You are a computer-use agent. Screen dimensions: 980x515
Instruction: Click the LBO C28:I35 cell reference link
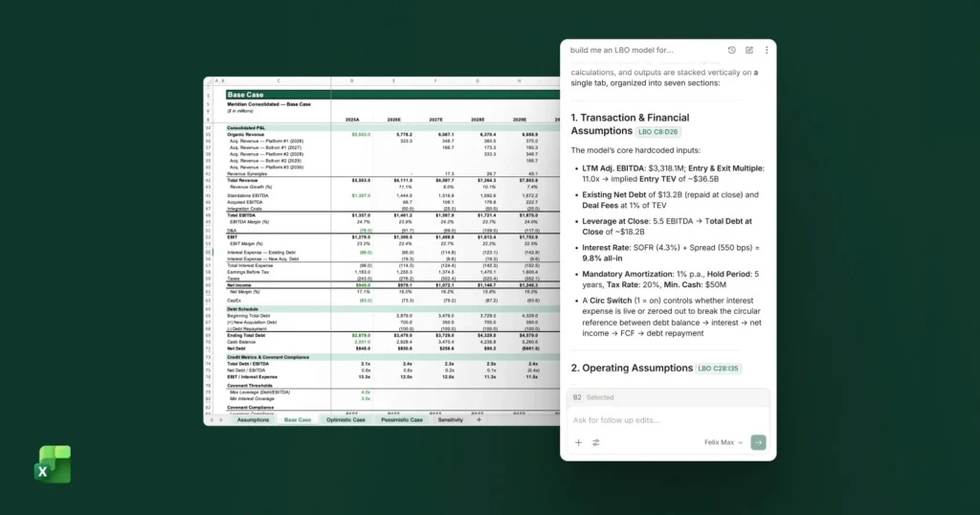[x=718, y=369]
